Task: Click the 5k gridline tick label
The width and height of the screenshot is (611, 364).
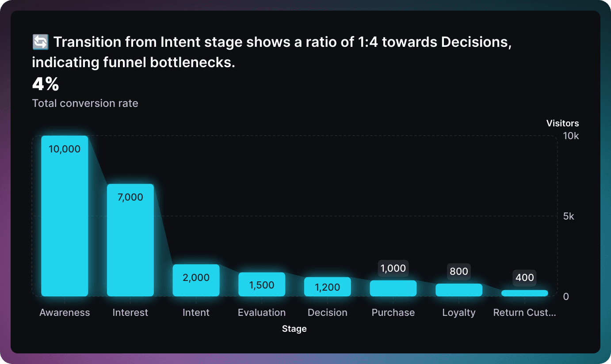Action: pyautogui.click(x=569, y=216)
